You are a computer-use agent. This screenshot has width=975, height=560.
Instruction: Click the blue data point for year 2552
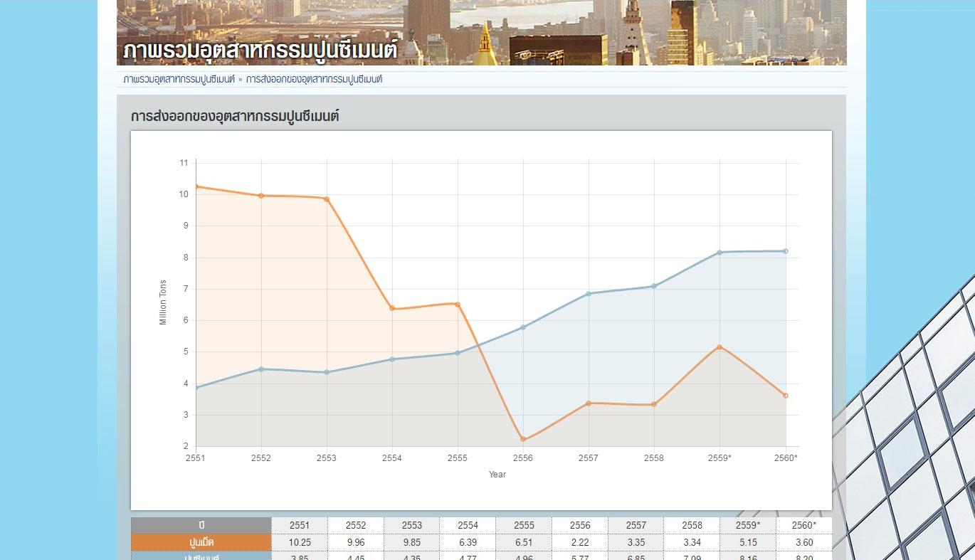[261, 369]
